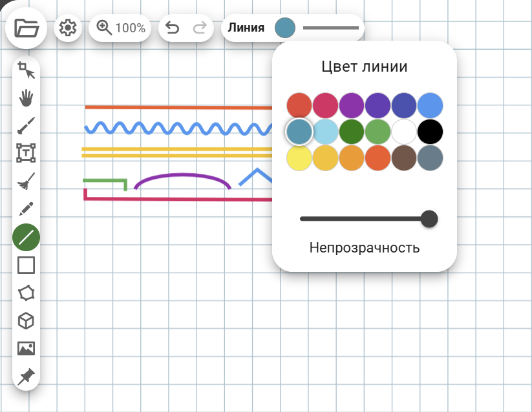Choose the black color swatch
532x412 pixels.
point(430,132)
